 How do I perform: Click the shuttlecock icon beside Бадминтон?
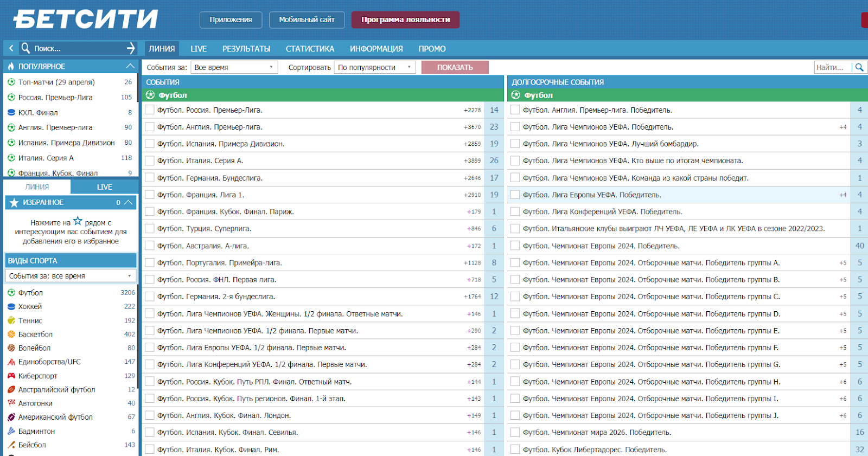click(11, 431)
